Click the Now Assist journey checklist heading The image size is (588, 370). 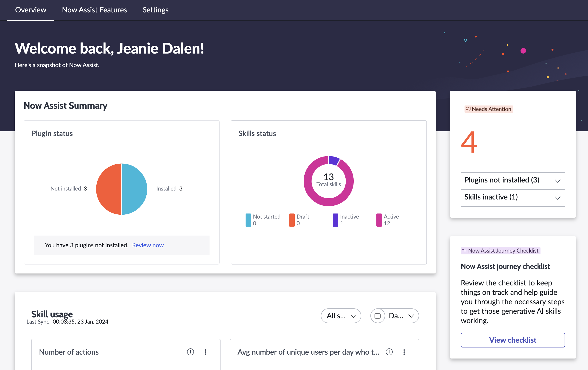click(x=505, y=266)
